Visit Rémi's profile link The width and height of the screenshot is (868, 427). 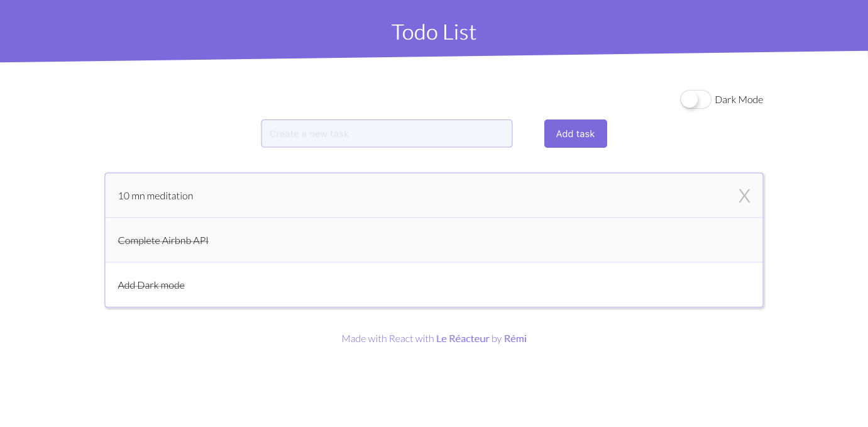pyautogui.click(x=515, y=338)
